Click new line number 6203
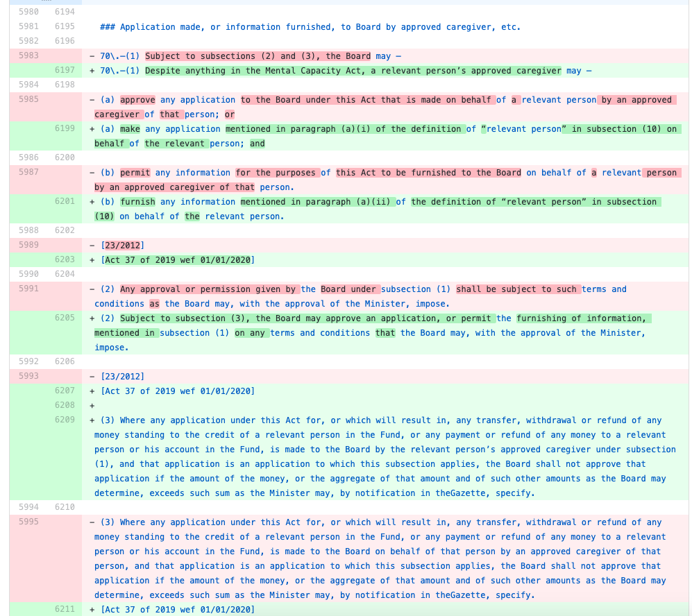692x616 pixels. [x=65, y=259]
